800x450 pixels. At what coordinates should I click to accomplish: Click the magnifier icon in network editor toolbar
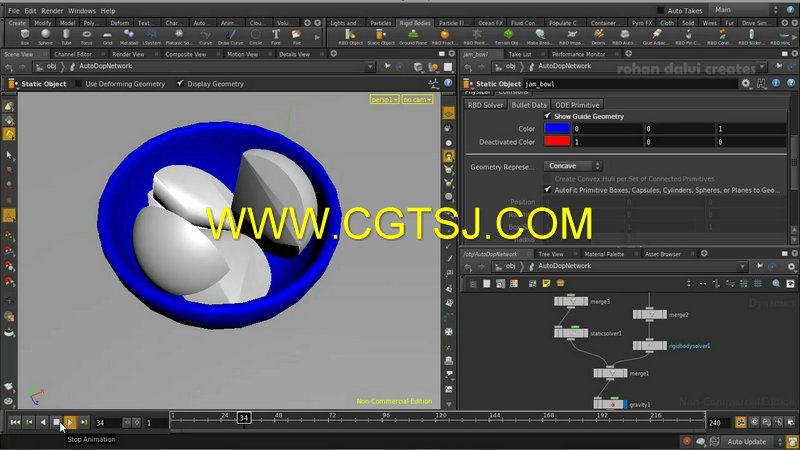pyautogui.click(x=776, y=284)
